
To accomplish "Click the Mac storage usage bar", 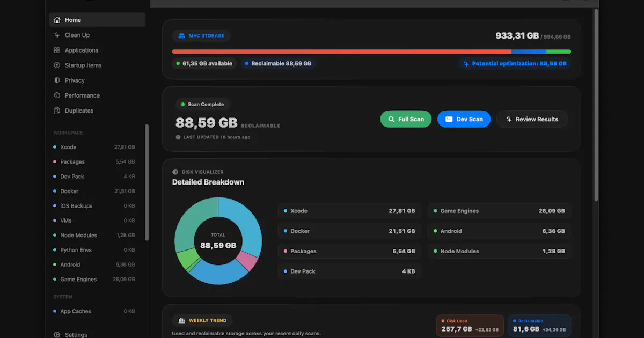I will coord(371,52).
